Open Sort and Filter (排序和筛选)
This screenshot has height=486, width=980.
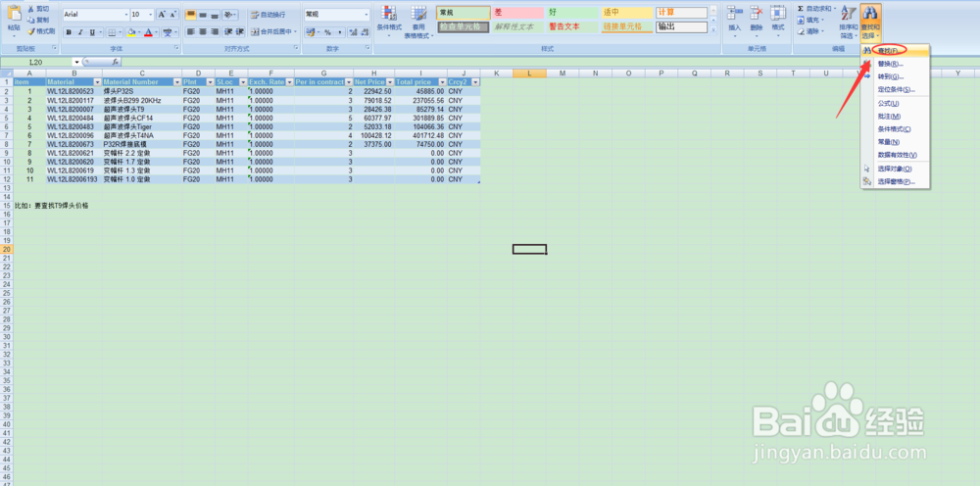click(x=848, y=22)
